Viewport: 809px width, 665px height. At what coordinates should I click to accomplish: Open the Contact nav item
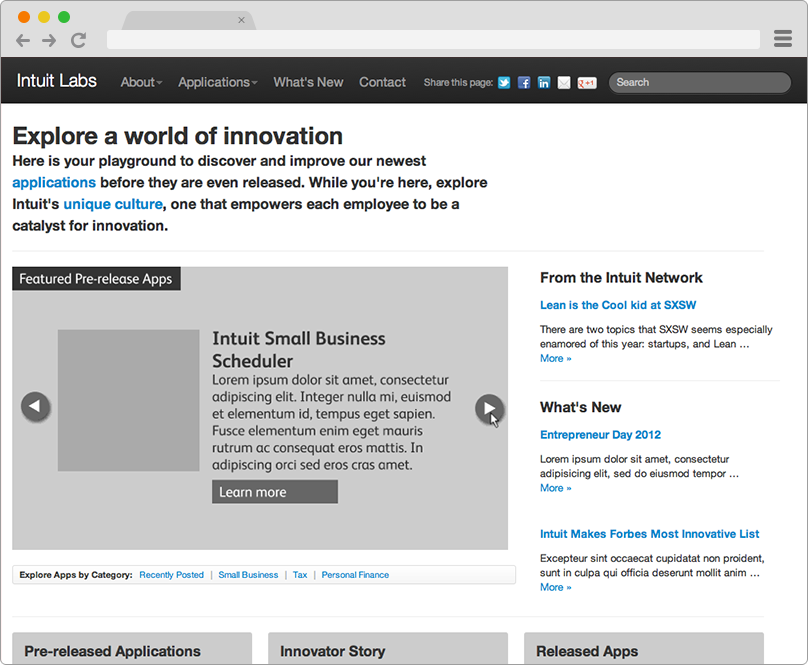(382, 82)
